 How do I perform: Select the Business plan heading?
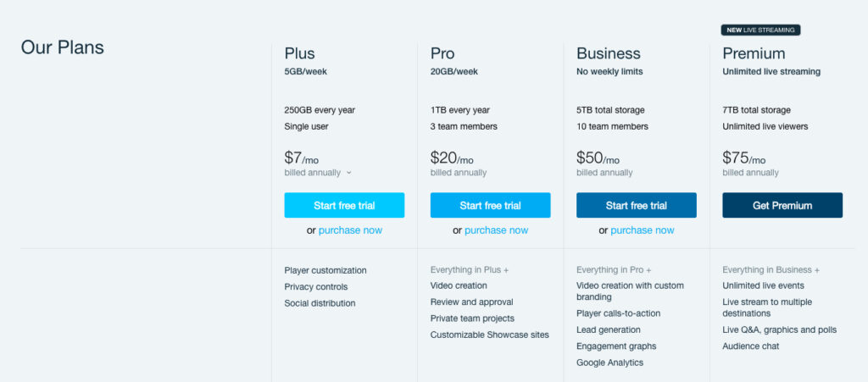[609, 53]
